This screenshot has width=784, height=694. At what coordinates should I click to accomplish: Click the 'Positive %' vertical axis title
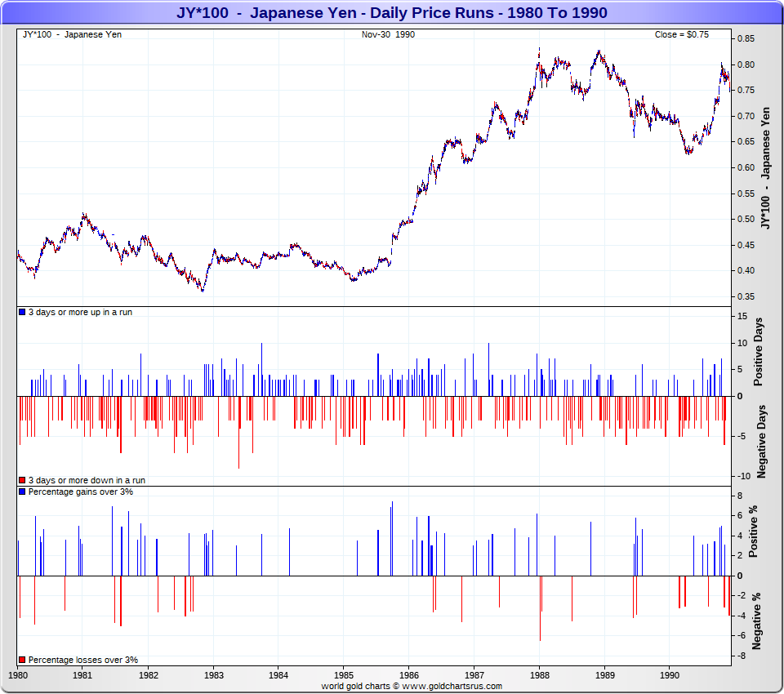tap(754, 531)
